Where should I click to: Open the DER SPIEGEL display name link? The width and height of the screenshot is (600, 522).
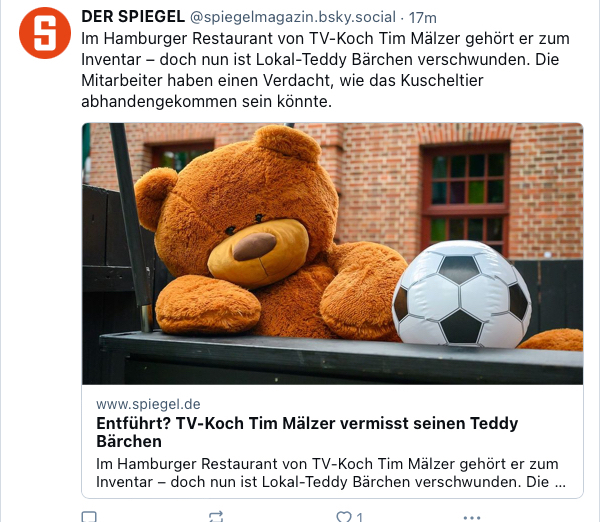click(x=133, y=17)
